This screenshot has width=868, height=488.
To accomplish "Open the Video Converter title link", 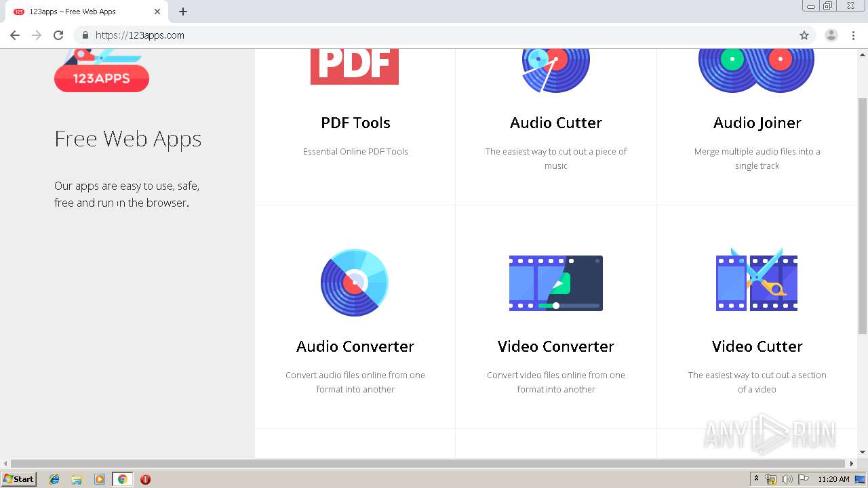I will 556,346.
